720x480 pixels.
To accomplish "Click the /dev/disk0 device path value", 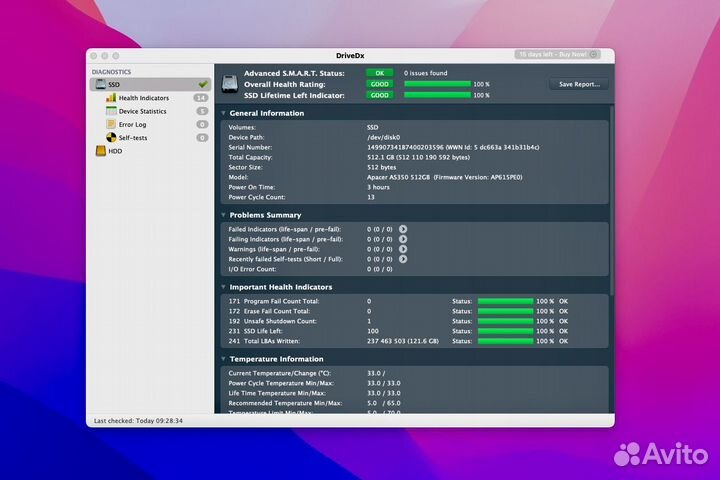I will tap(383, 137).
